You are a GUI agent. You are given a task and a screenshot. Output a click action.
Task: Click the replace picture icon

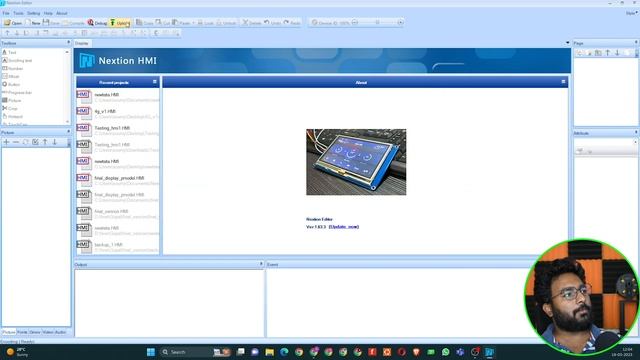click(x=25, y=142)
